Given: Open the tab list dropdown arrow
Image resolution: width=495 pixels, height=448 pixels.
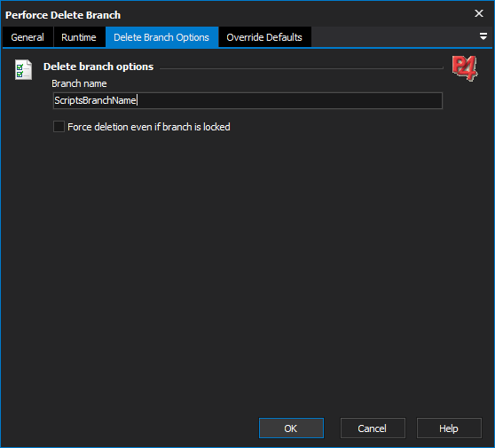Looking at the screenshot, I should pyautogui.click(x=483, y=36).
